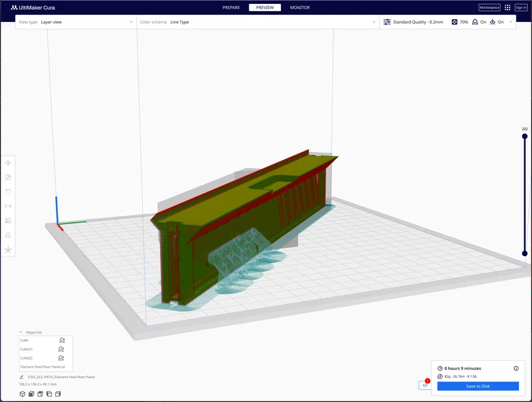Open the Marketplace
Image resolution: width=532 pixels, height=402 pixels.
(x=489, y=8)
